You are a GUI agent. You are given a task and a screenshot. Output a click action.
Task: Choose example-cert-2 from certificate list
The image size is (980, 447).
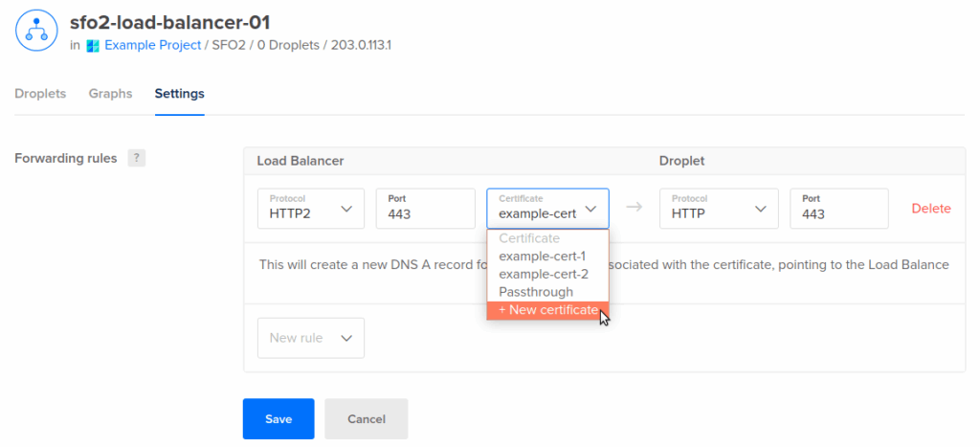547,274
